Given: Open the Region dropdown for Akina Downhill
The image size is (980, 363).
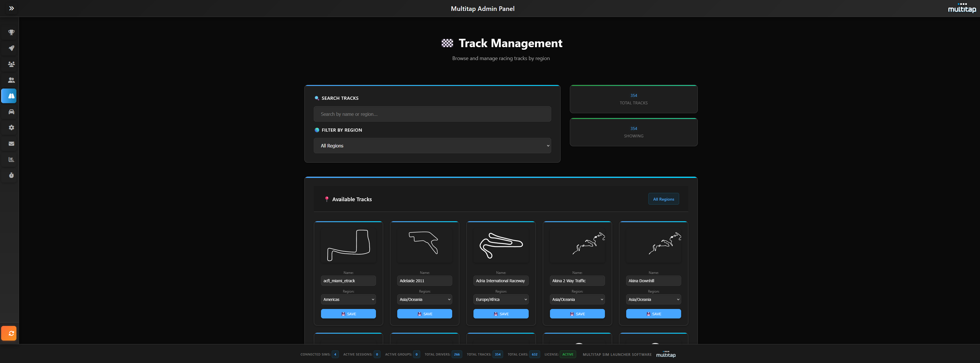Looking at the screenshot, I should coord(653,299).
